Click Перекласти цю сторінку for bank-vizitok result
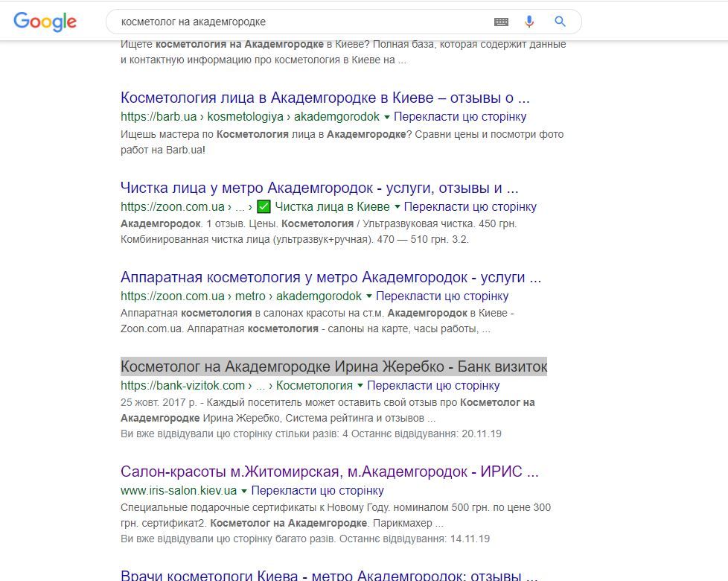Screen dimensions: 728x581 pos(433,386)
